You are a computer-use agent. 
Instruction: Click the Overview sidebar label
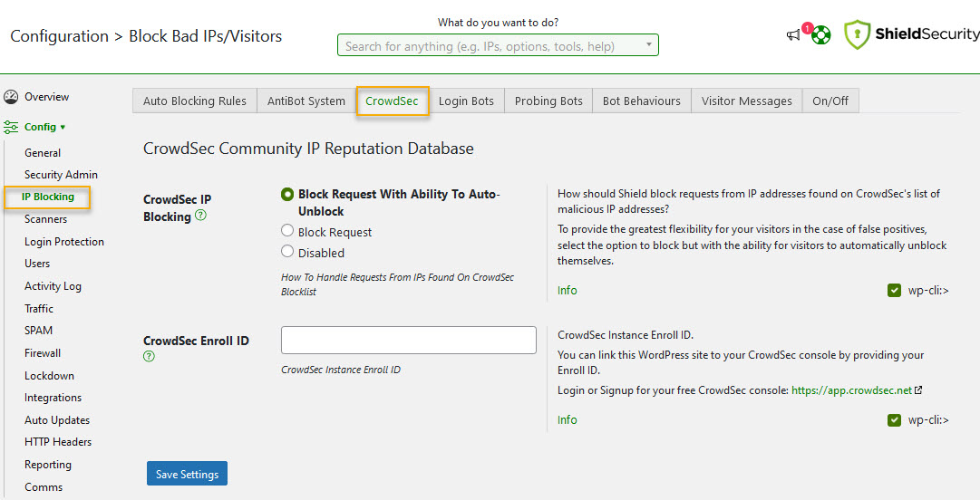click(x=46, y=97)
